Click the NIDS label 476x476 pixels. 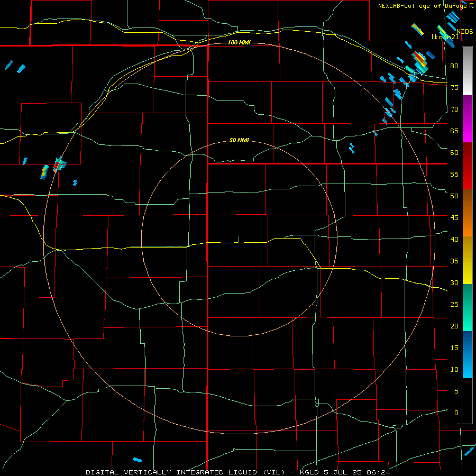click(x=464, y=32)
